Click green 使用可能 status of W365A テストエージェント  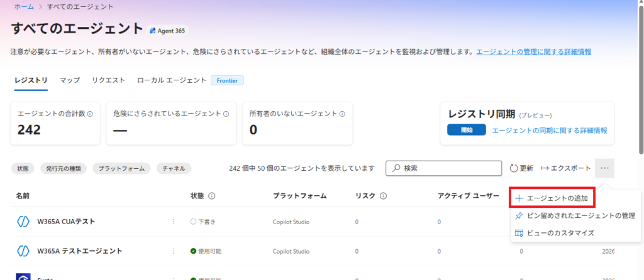[x=206, y=251]
